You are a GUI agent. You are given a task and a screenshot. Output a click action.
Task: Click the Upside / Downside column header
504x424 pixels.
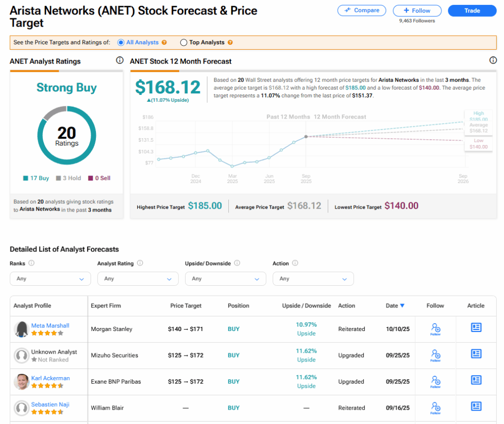tap(306, 305)
